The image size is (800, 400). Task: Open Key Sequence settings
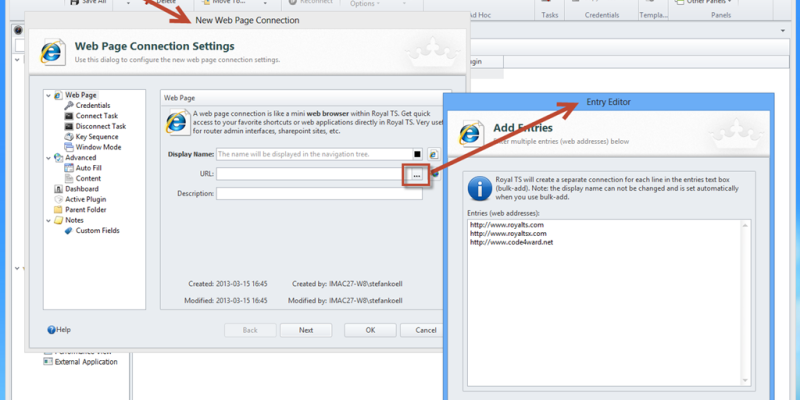click(96, 136)
